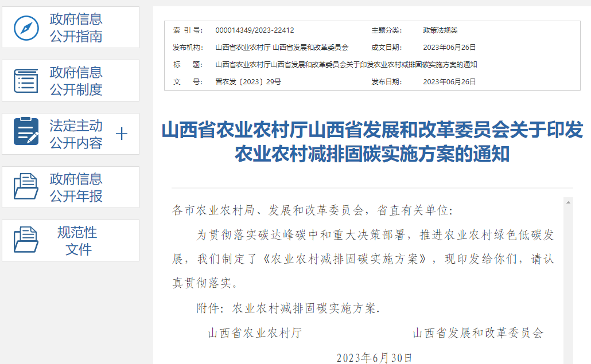591x364 pixels.
Task: Click document number 晋农发〔2023〕29号
Action: coord(248,82)
